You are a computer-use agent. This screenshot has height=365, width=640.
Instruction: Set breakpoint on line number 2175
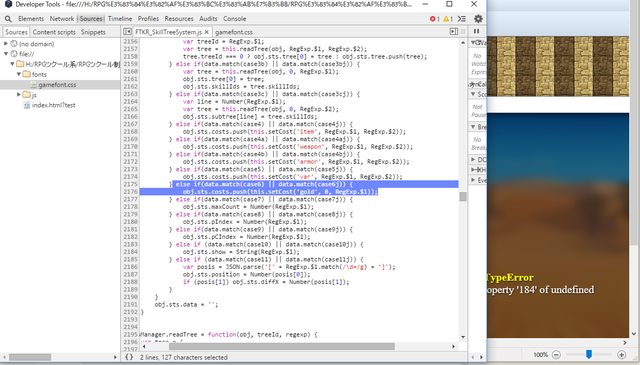pos(131,184)
